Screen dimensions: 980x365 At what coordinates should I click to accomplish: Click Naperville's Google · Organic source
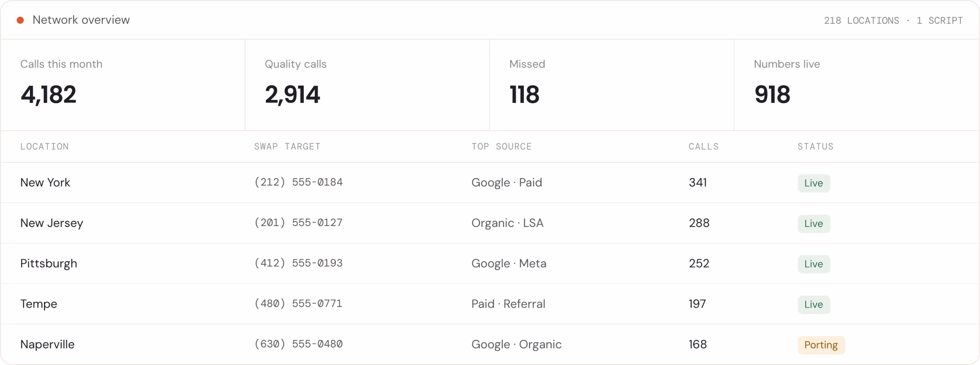click(516, 344)
